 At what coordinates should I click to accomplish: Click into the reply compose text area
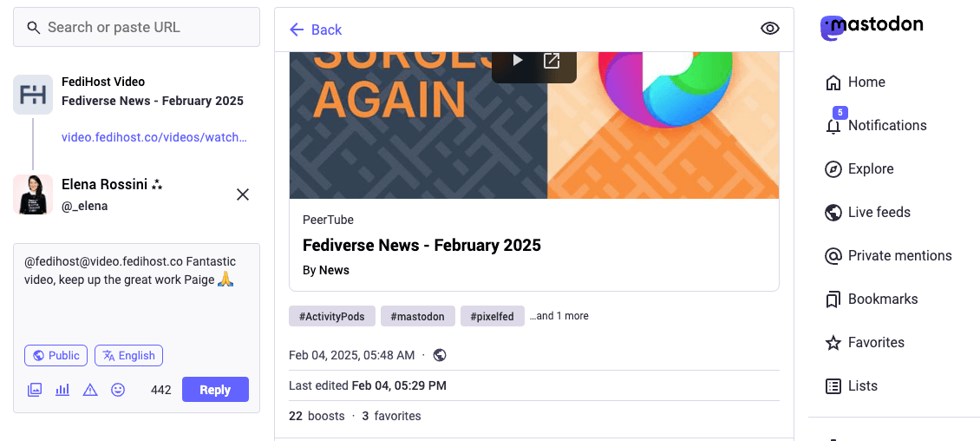click(x=136, y=291)
